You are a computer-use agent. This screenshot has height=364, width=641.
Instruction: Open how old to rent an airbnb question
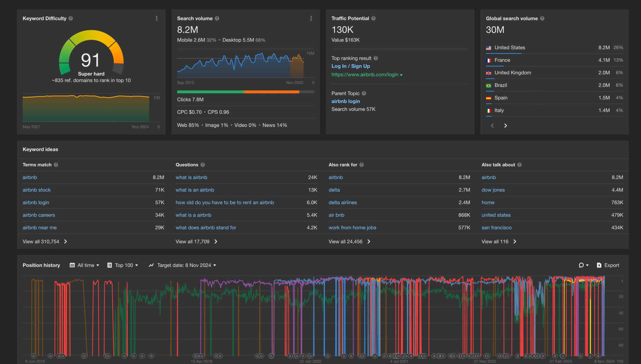pos(225,202)
